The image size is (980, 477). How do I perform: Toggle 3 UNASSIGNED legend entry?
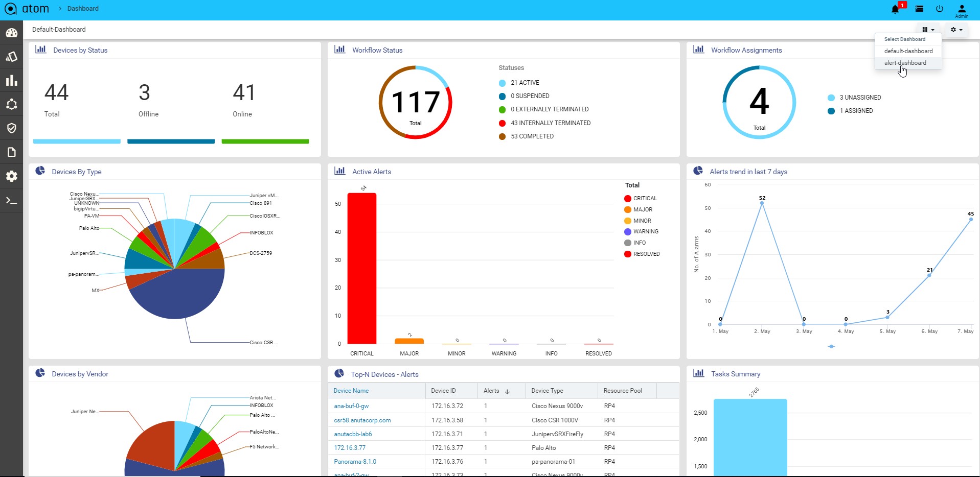(854, 98)
